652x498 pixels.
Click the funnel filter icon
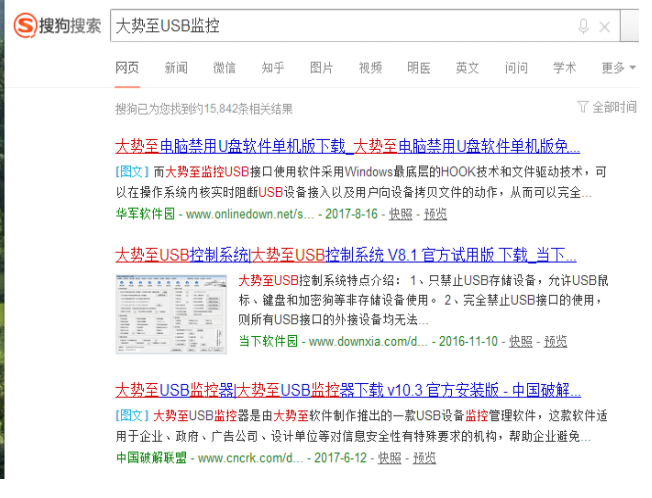point(583,107)
